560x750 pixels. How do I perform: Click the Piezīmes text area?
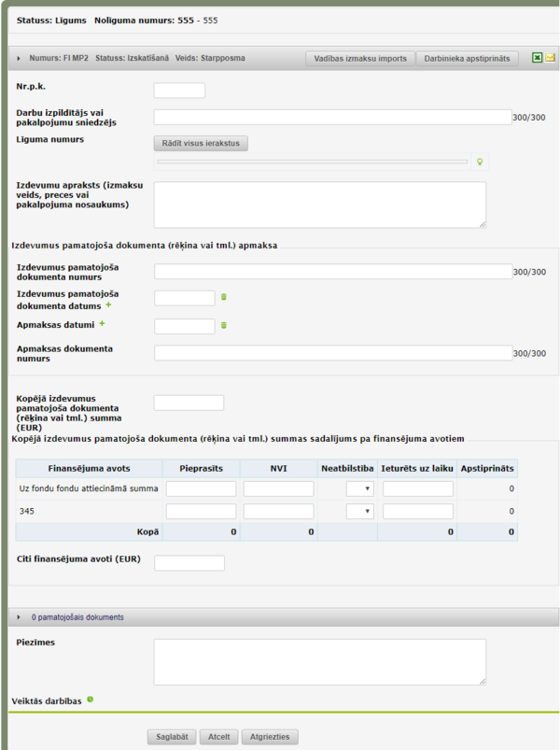coord(319,662)
